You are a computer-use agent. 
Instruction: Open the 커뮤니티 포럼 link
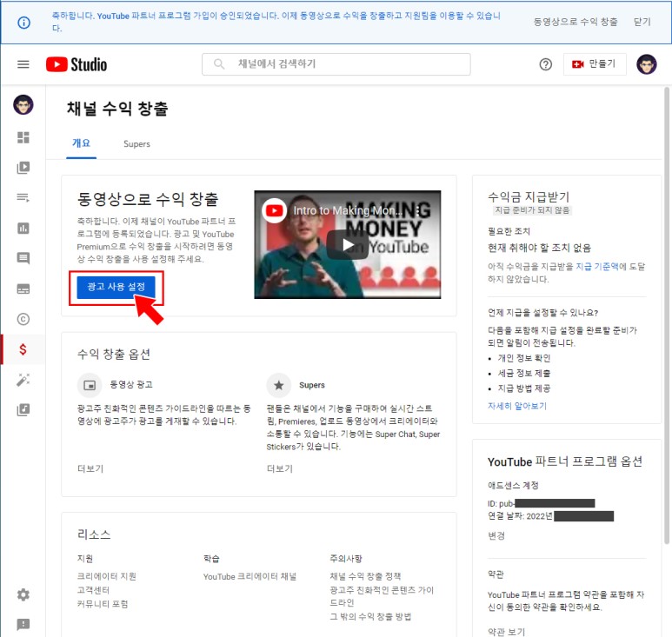click(103, 604)
